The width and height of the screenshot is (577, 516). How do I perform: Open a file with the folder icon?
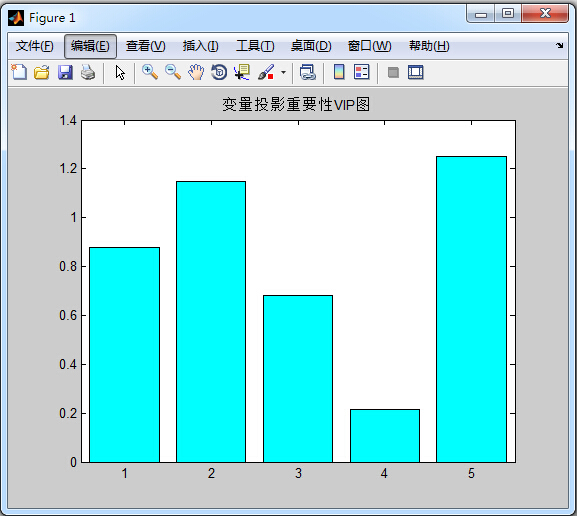(42, 72)
